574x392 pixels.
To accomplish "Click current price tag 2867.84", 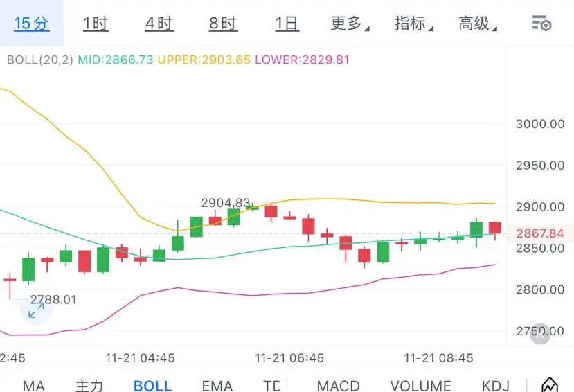I will 540,233.
